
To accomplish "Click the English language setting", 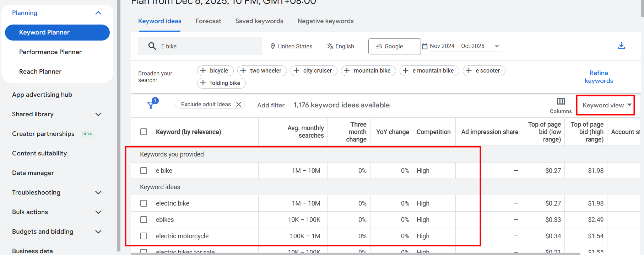I will click(x=340, y=47).
